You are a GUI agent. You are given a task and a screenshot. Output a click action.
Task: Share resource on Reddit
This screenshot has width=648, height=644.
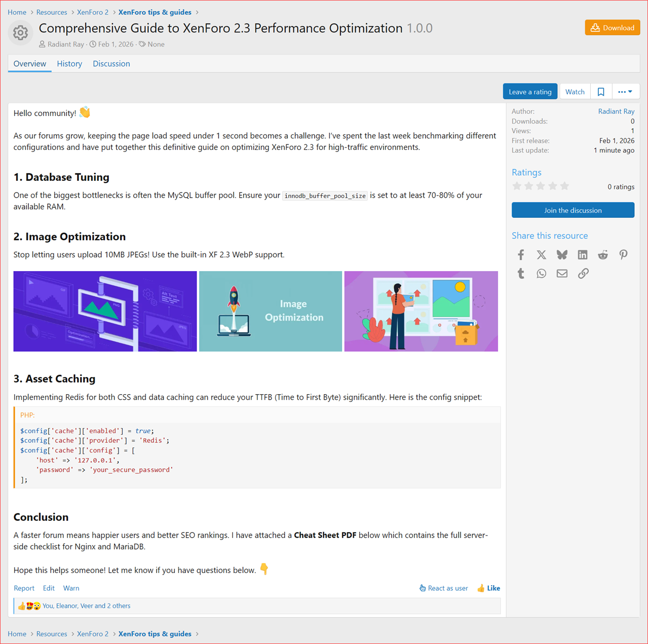point(603,255)
